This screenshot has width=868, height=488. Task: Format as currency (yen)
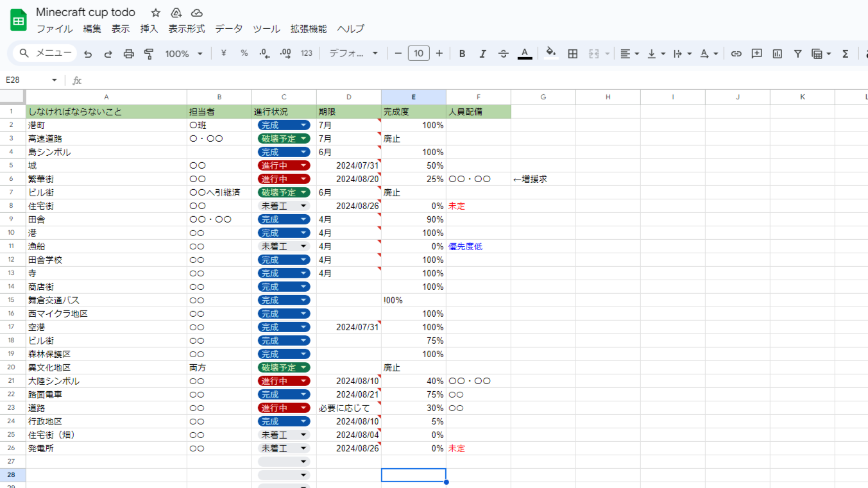point(223,53)
